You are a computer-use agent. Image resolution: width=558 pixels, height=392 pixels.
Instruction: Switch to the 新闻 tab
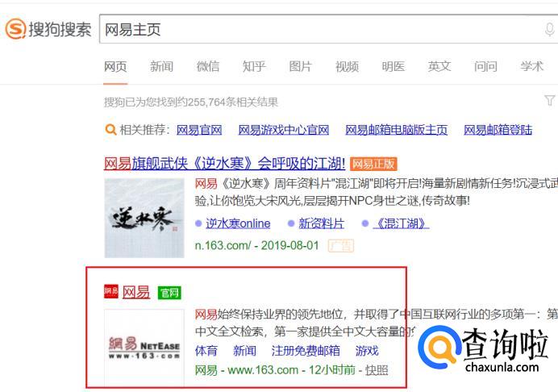tap(161, 67)
